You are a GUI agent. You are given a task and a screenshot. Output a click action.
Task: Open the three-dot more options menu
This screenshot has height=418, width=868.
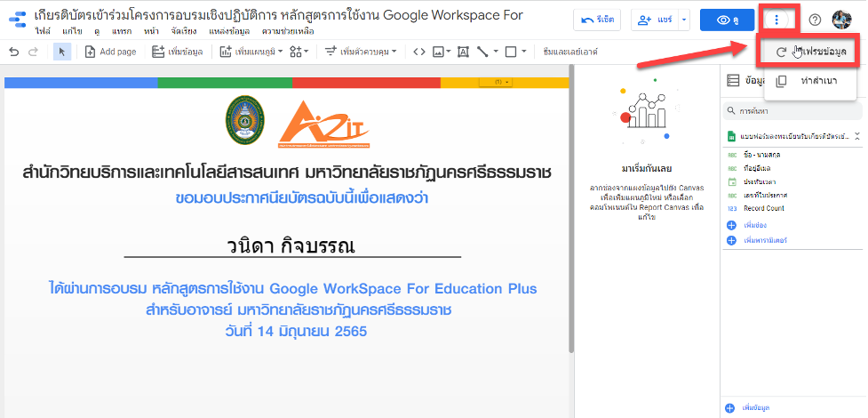[776, 20]
